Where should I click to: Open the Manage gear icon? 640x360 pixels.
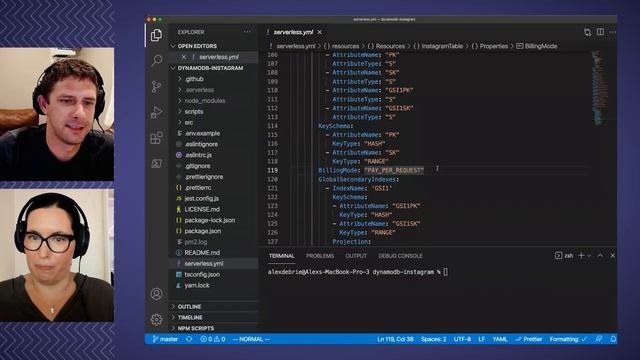[156, 319]
